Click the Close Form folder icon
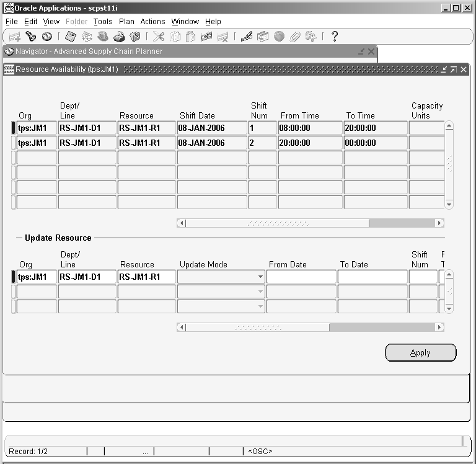This screenshot has height=464, width=476. click(x=134, y=37)
